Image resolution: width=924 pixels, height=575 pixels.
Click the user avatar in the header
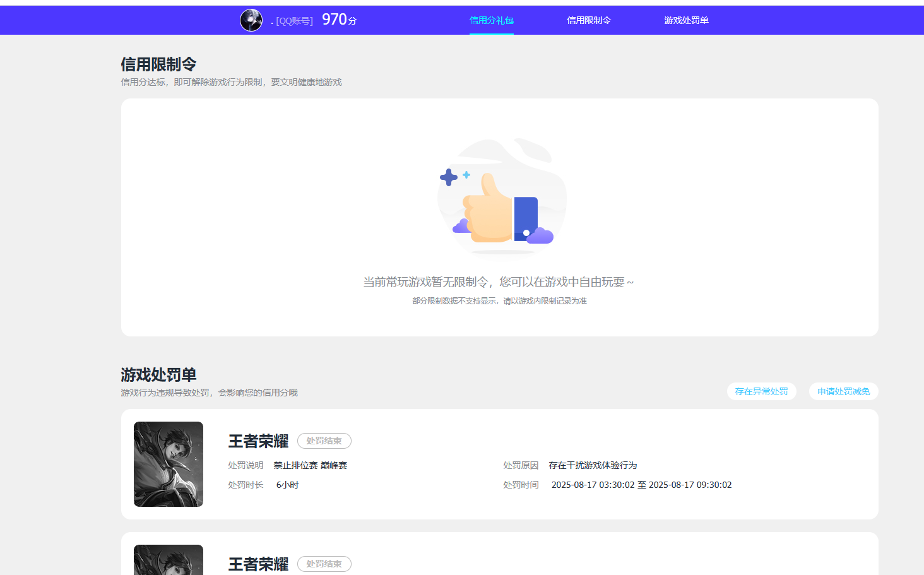coord(251,20)
